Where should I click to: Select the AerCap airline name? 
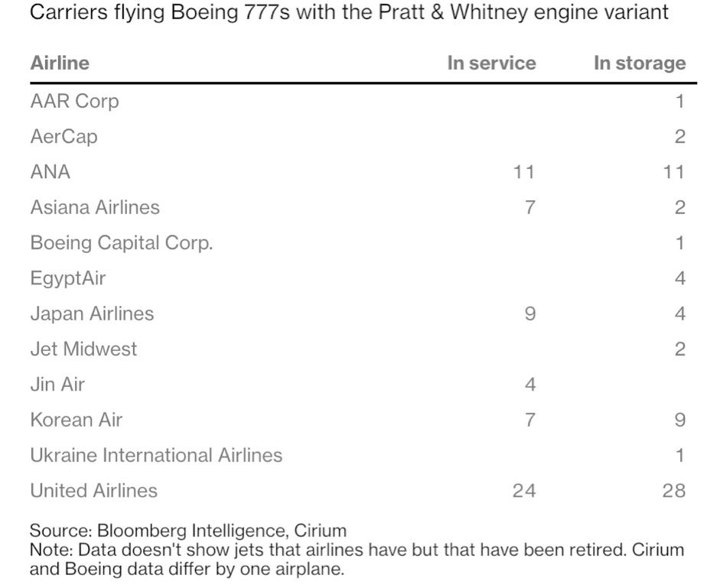pyautogui.click(x=64, y=137)
